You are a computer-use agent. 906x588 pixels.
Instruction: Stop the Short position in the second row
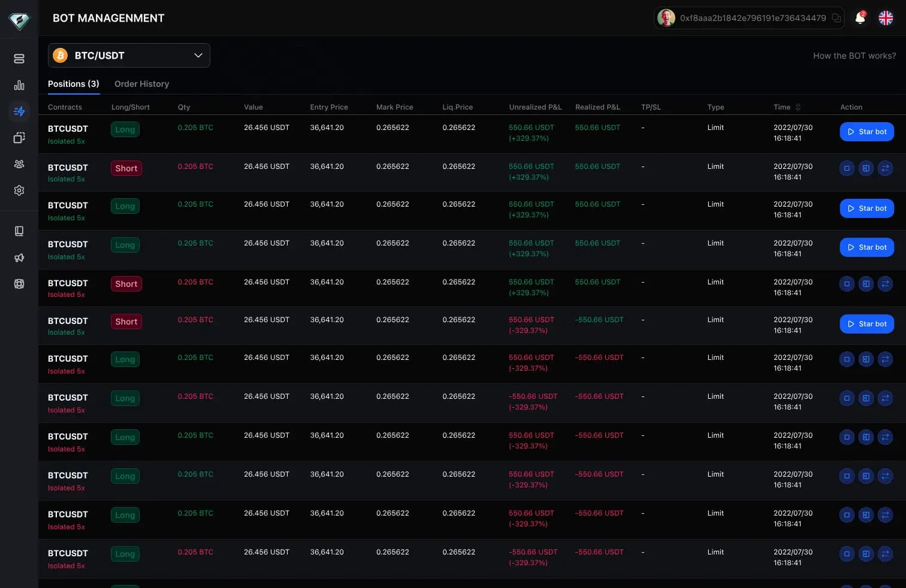[x=847, y=168]
